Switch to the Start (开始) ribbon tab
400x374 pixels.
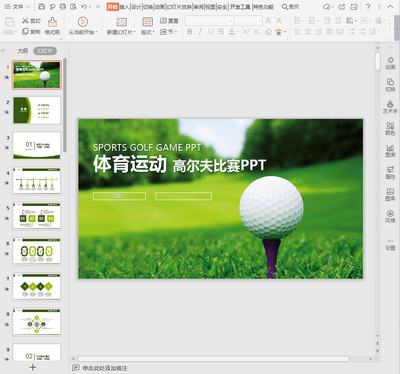(113, 7)
